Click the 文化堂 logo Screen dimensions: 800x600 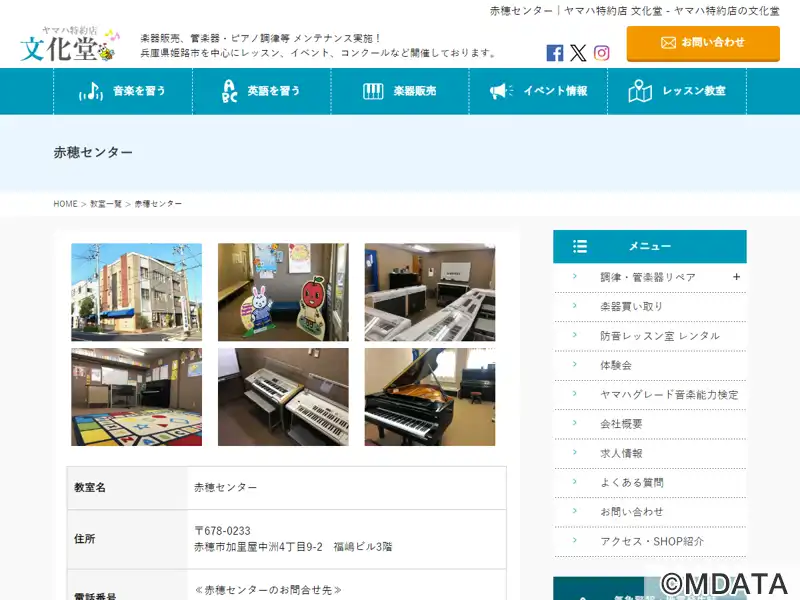click(70, 44)
